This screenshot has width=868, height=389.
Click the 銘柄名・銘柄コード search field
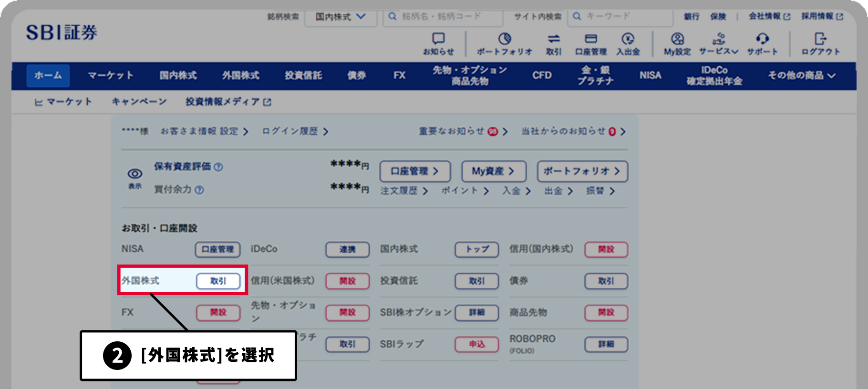443,17
